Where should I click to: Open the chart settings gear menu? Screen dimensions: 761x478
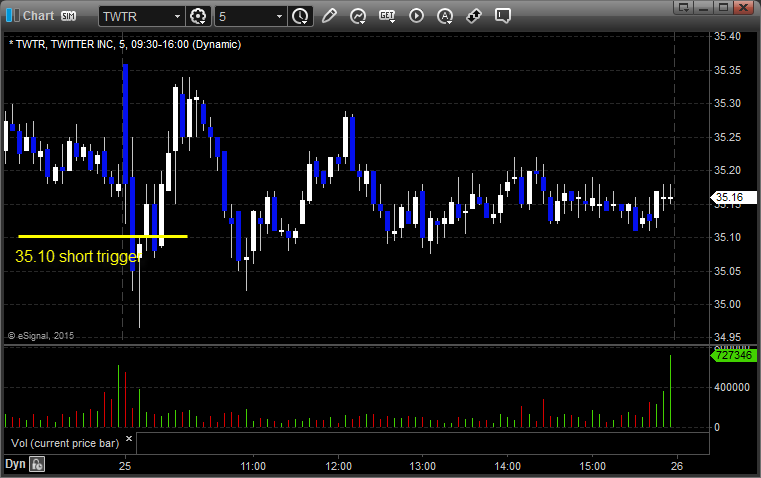point(198,16)
